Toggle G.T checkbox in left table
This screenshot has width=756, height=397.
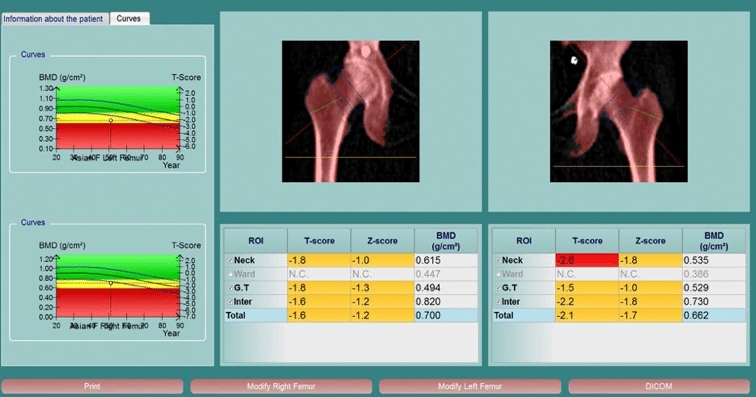pyautogui.click(x=230, y=288)
